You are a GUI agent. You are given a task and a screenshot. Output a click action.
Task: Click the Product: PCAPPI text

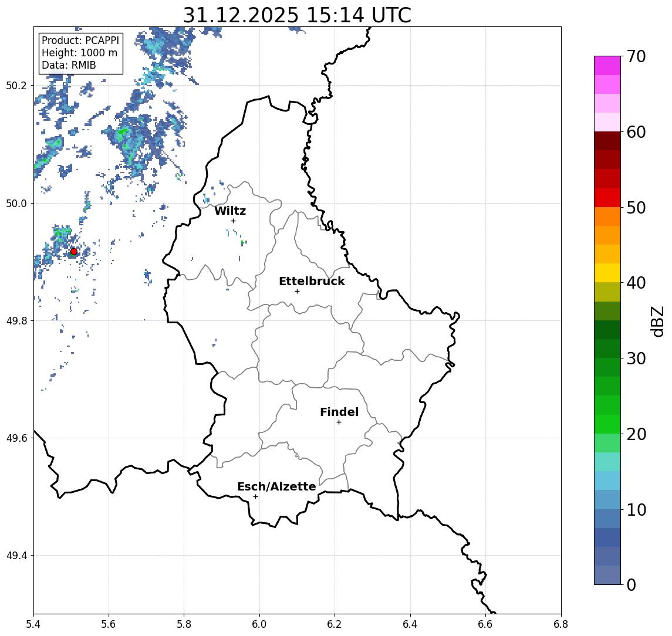(80, 40)
